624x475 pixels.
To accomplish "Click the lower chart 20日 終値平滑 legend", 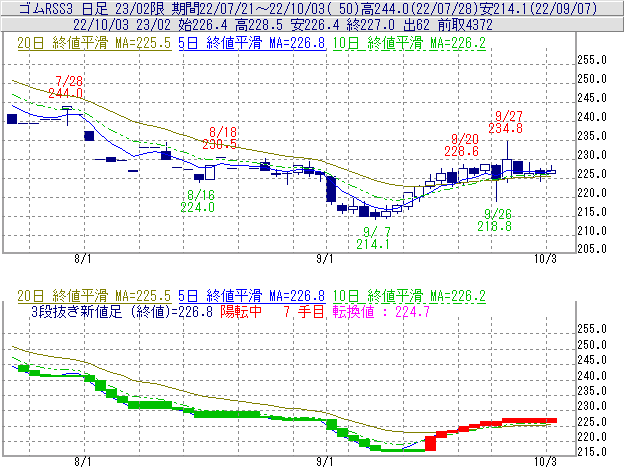I will click(94, 296).
